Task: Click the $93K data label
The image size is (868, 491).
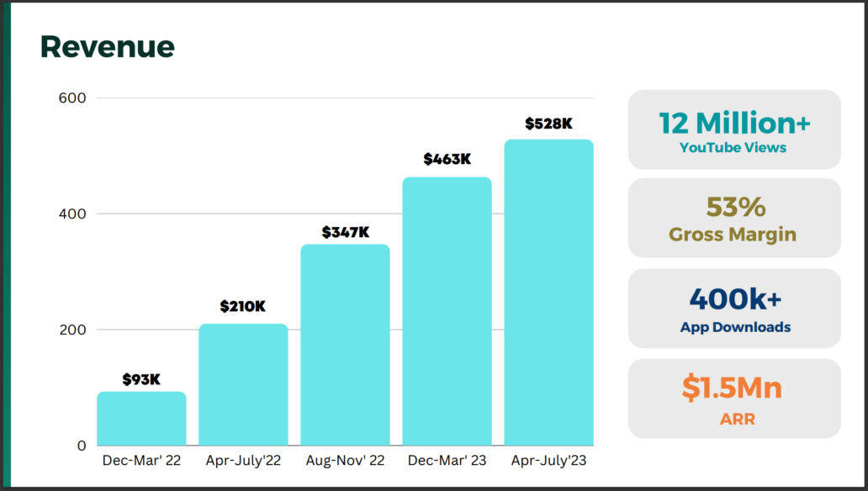Action: click(141, 379)
